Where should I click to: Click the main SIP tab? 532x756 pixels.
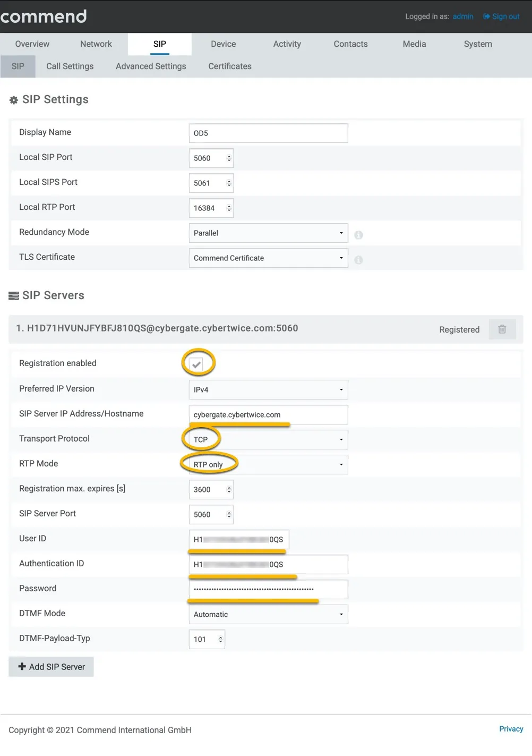click(x=160, y=44)
